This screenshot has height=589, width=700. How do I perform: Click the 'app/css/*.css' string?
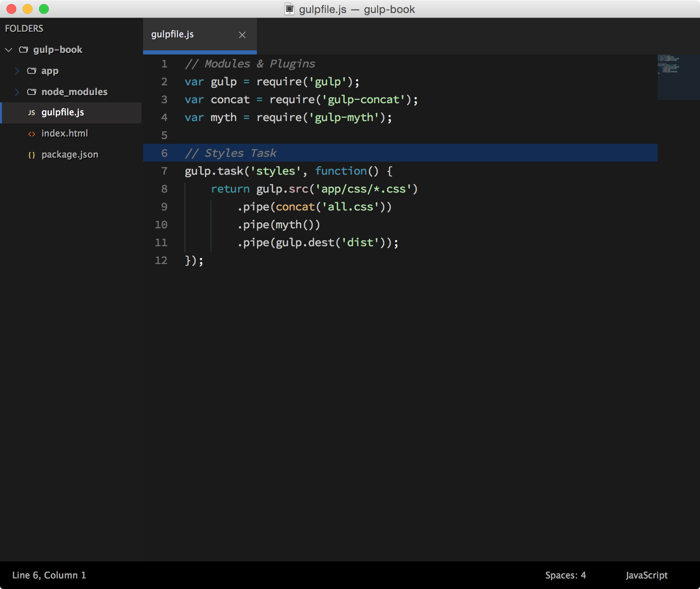tap(364, 189)
